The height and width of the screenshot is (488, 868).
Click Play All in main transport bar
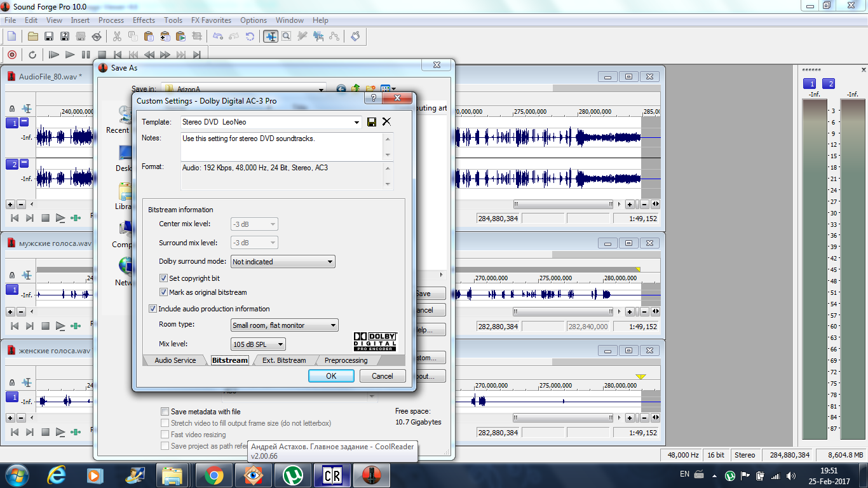tap(54, 55)
